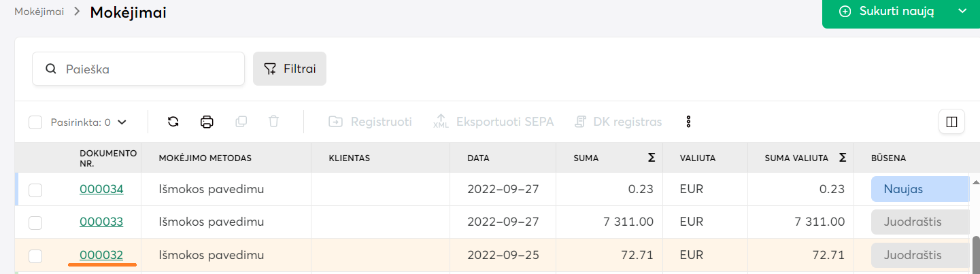Expand the Pasirinkta selection dropdown
The width and height of the screenshot is (980, 274).
tap(122, 122)
